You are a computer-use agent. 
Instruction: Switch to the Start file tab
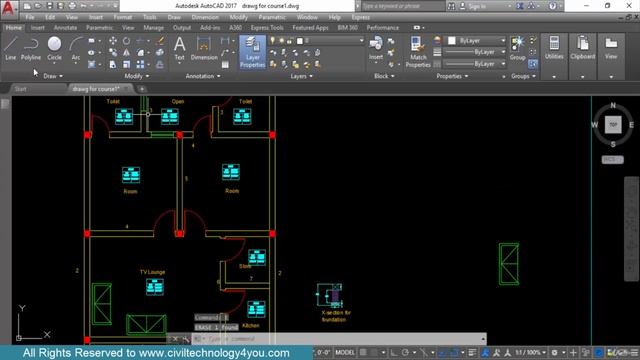[x=20, y=89]
